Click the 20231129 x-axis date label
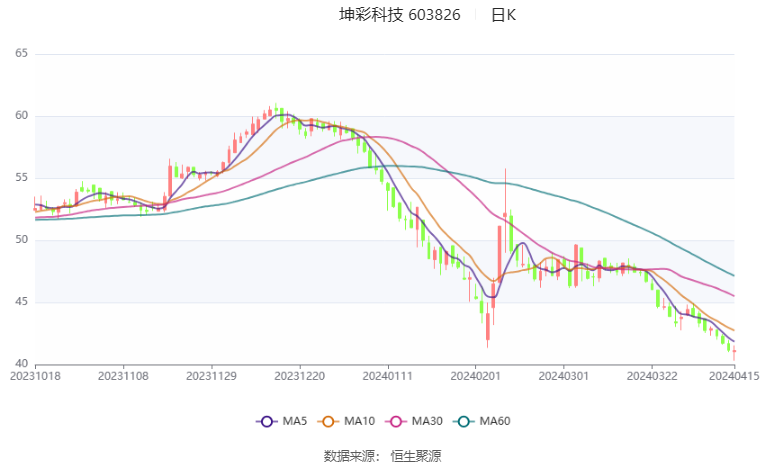 click(211, 376)
